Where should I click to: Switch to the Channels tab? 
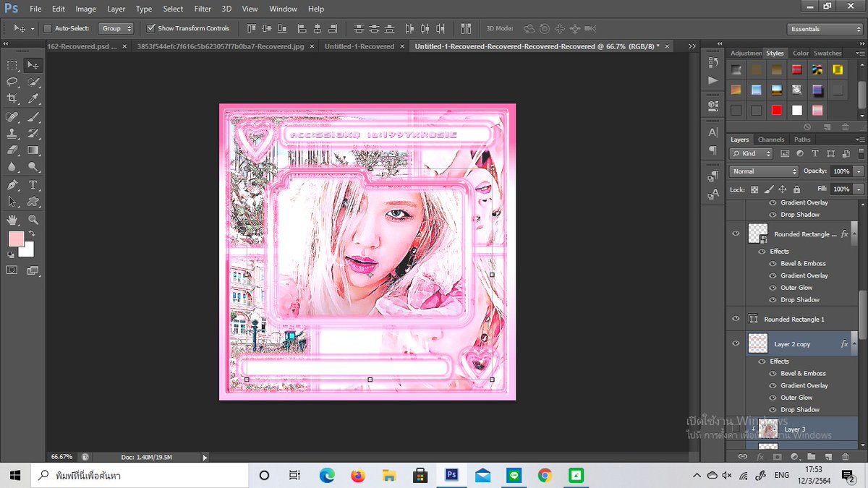coord(771,140)
